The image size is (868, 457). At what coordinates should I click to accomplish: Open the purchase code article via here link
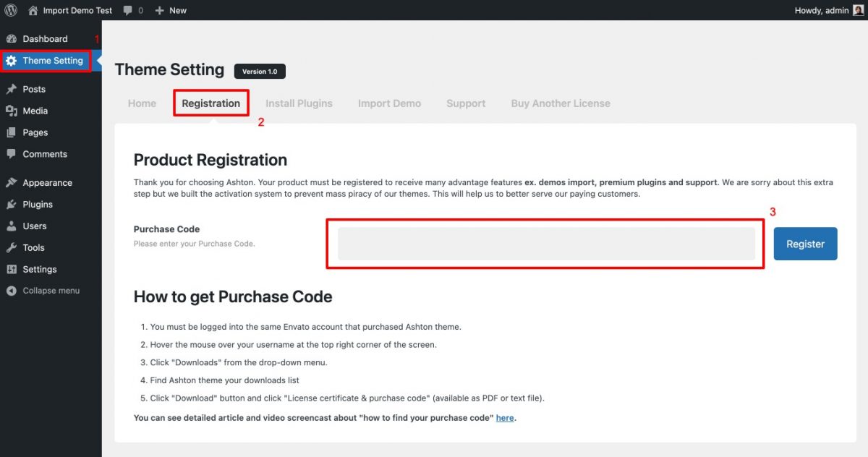(x=505, y=418)
